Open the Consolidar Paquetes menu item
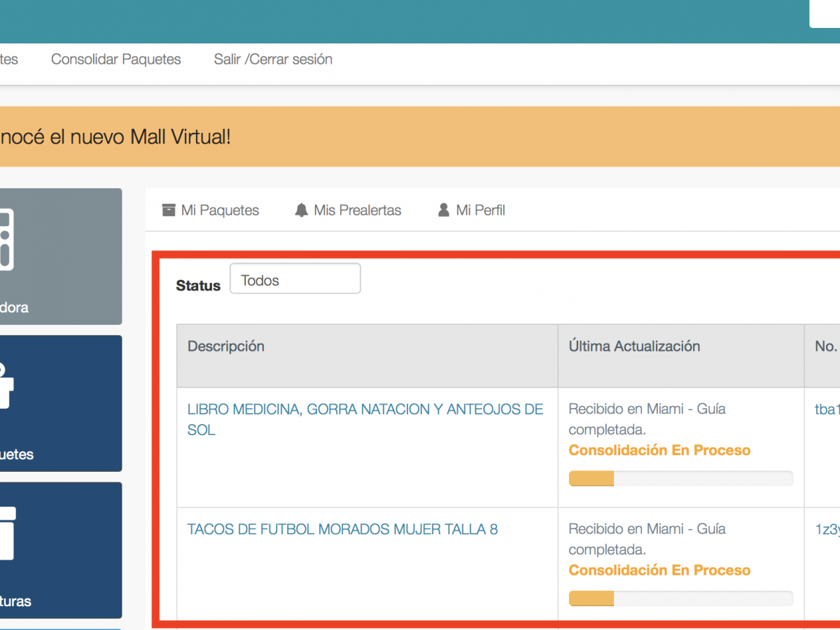The height and width of the screenshot is (630, 840). tap(116, 59)
